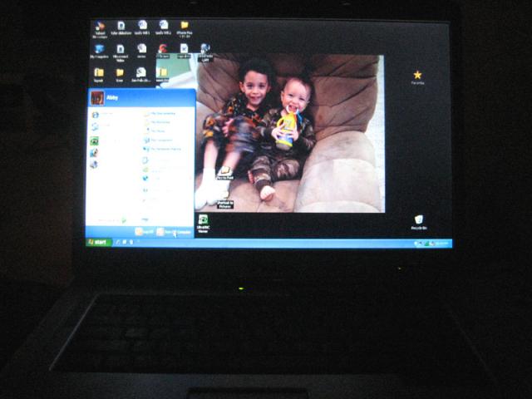Viewport: 532px width, 399px height.
Task: Open the Favorites star icon on desktop
Action: click(x=417, y=76)
